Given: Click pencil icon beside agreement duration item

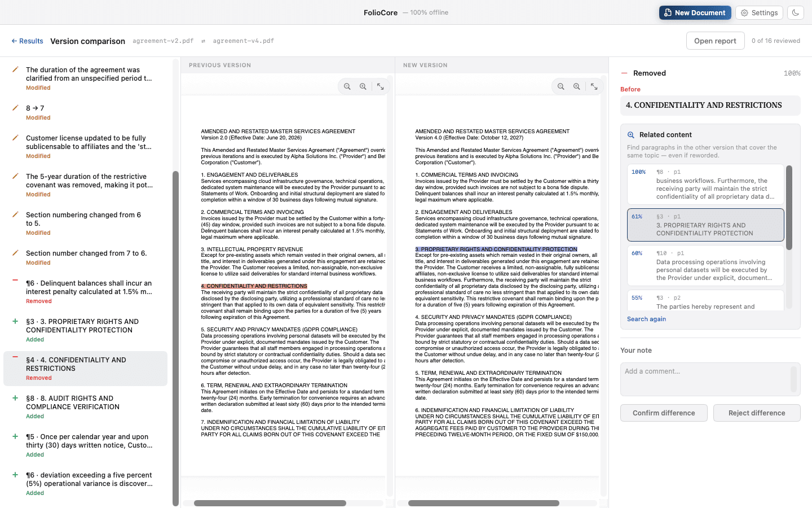Looking at the screenshot, I should (x=15, y=69).
